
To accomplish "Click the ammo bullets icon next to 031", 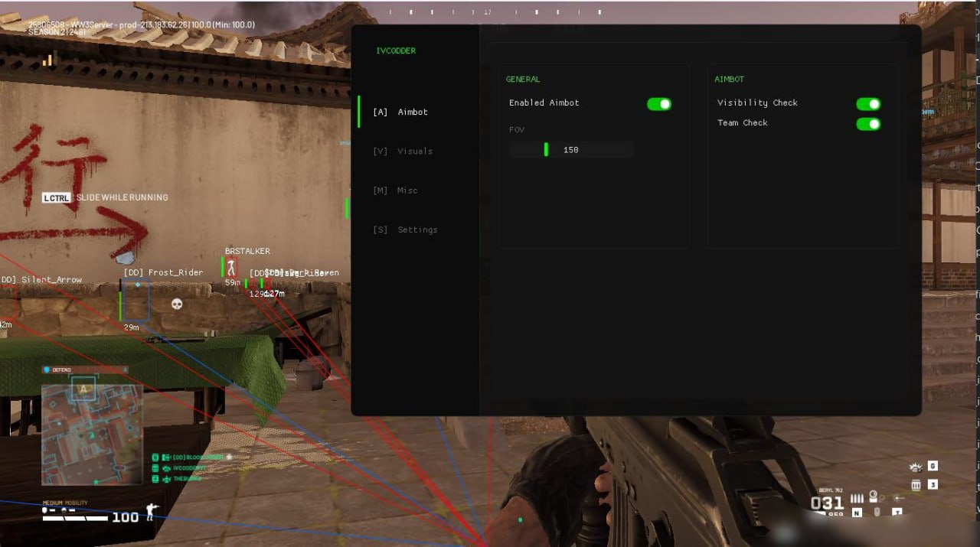I will 857,499.
